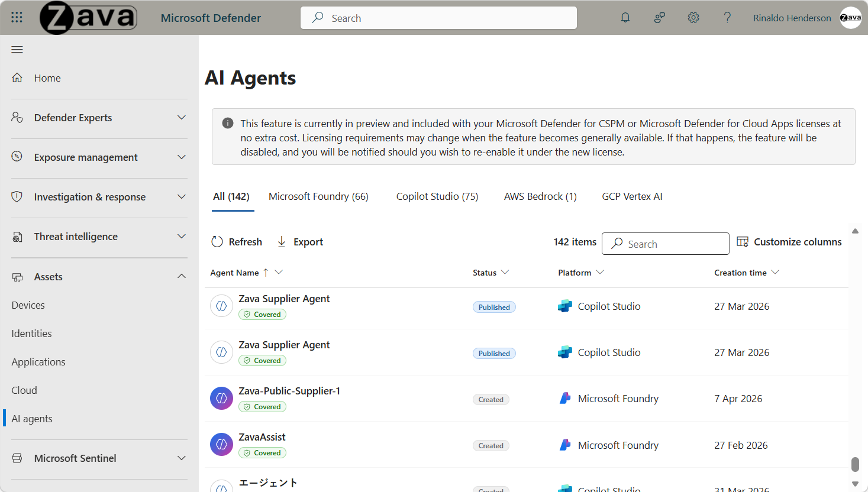Viewport: 868px width, 492px height.
Task: Click the Refresh circular arrow icon
Action: 217,242
